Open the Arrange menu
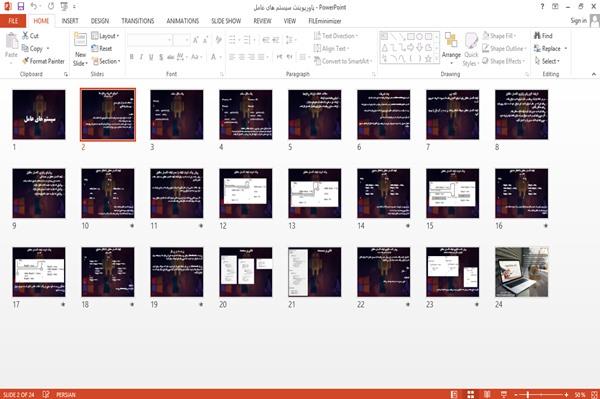The image size is (600, 399). 451,48
